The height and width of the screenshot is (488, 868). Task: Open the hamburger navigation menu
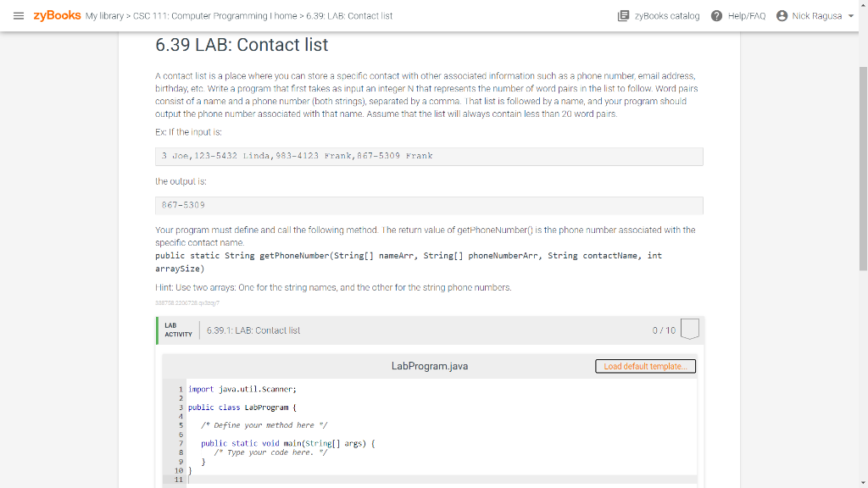tap(19, 16)
